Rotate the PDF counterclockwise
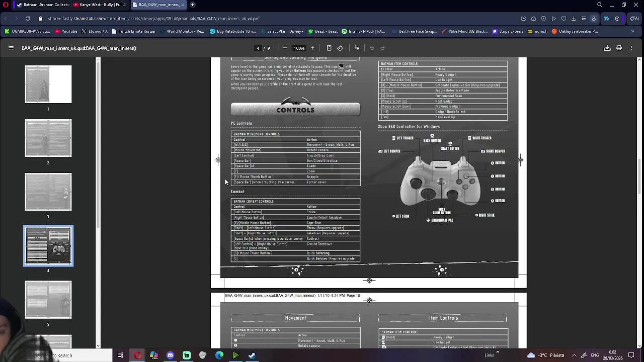The image size is (644, 362). coord(340,48)
